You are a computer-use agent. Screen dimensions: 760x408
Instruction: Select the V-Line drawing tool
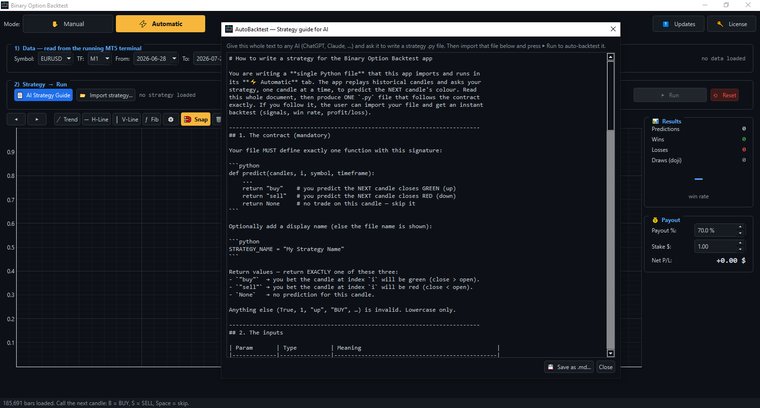click(x=127, y=119)
